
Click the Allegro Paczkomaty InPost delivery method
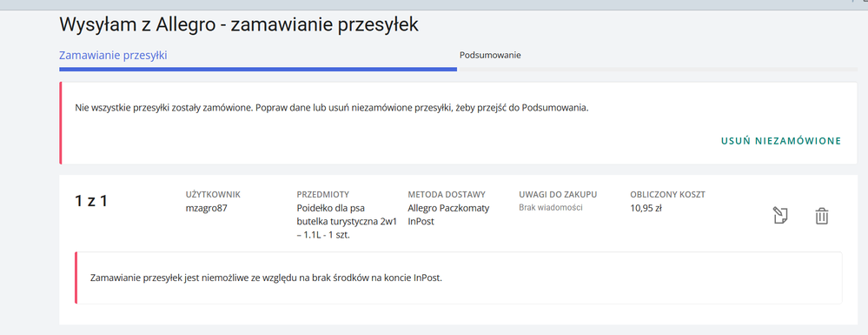tap(448, 215)
